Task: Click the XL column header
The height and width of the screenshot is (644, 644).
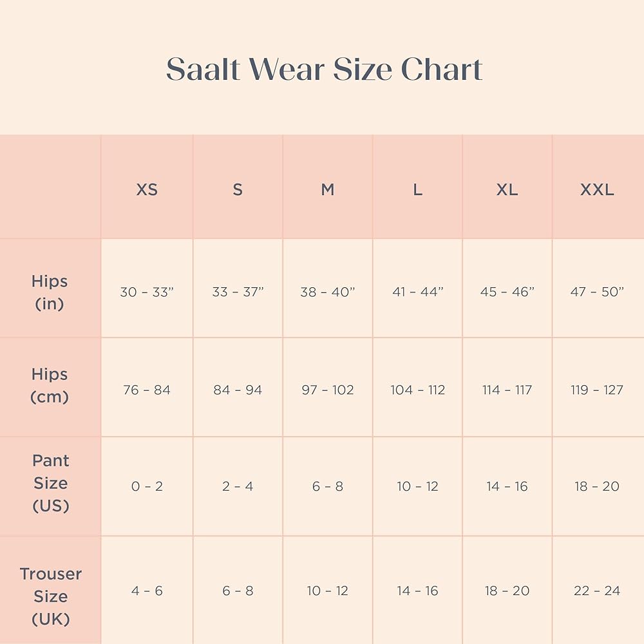Action: click(x=507, y=190)
